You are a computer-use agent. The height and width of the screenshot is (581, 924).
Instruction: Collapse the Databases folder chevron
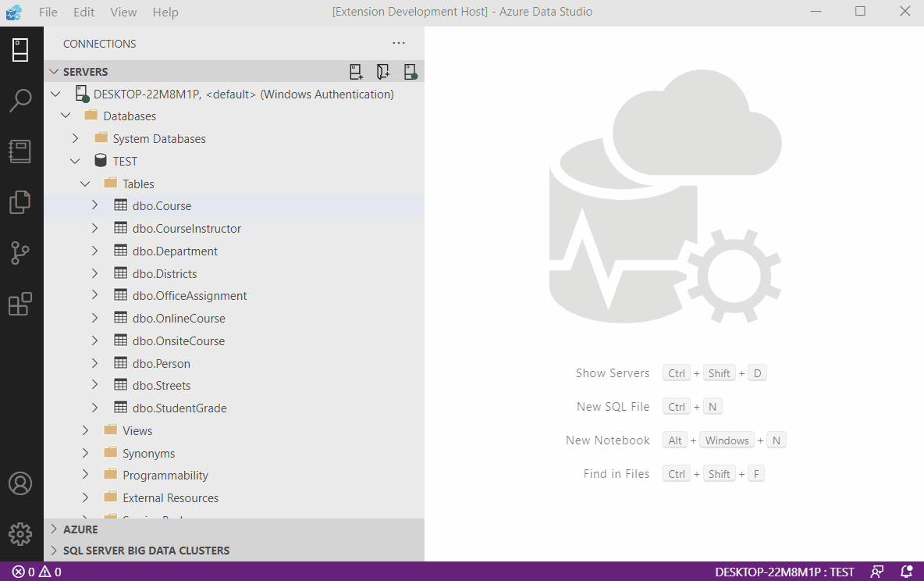[x=66, y=116]
